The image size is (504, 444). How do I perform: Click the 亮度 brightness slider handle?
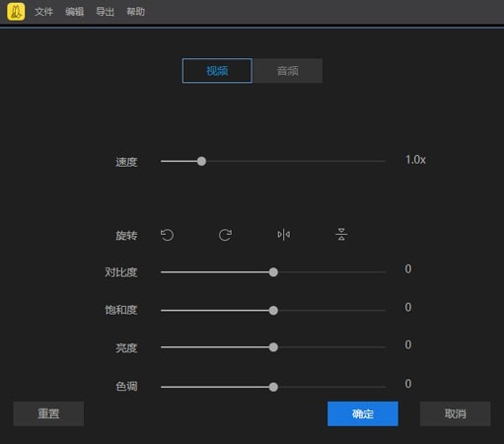pos(273,347)
